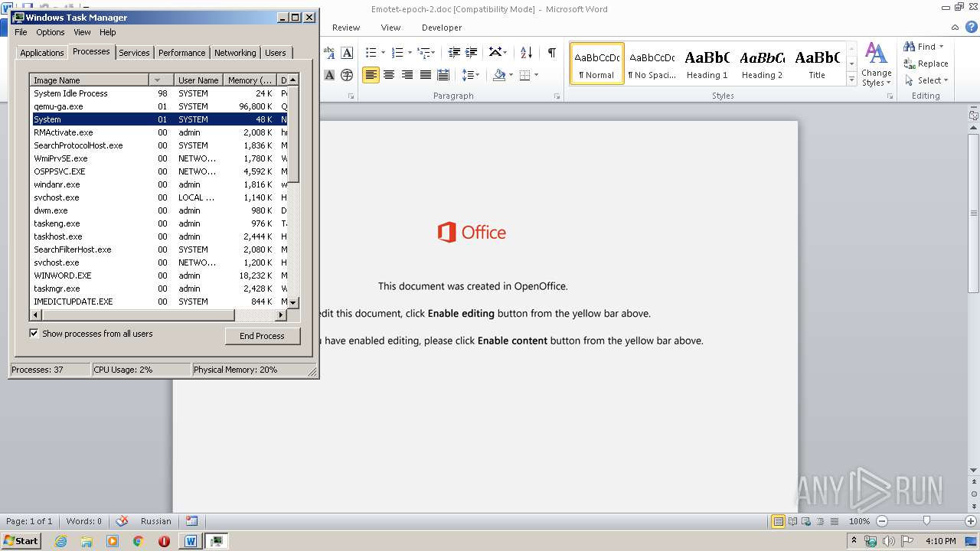Click the Replace button
The image size is (980, 551).
(x=926, y=64)
